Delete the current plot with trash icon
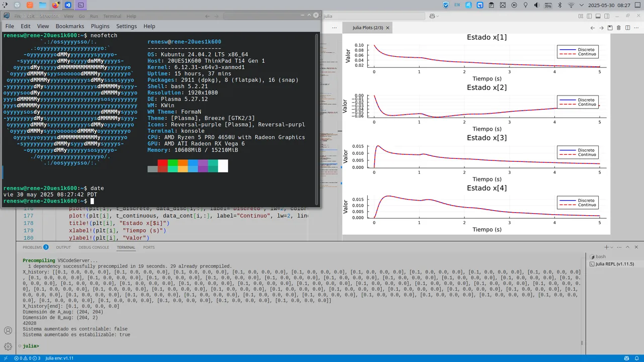Viewport: 644px width, 362px height. [619, 28]
